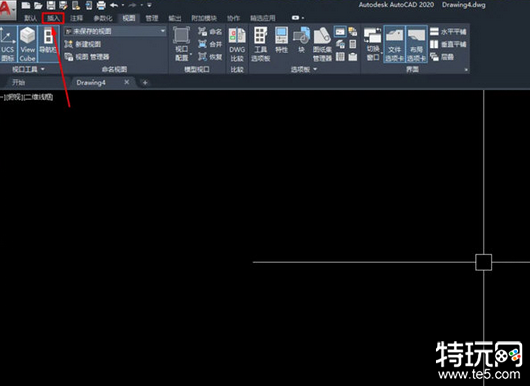Open the 未保存的视图 named view combo box
The image size is (530, 386).
coord(115,31)
